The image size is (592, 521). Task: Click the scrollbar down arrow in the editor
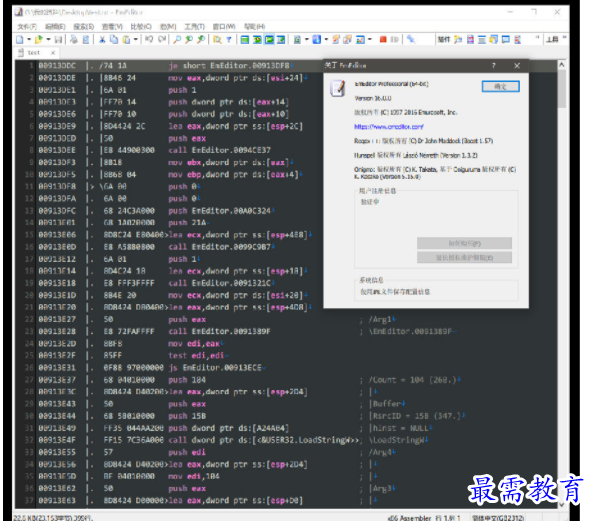561,504
